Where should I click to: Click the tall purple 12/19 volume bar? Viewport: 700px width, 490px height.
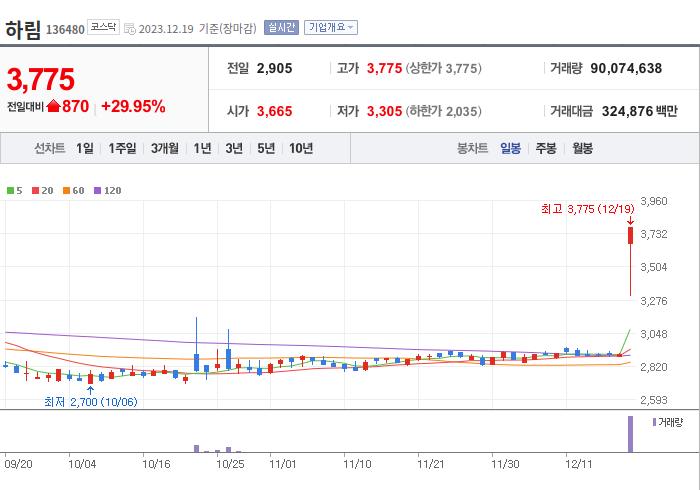(x=630, y=434)
